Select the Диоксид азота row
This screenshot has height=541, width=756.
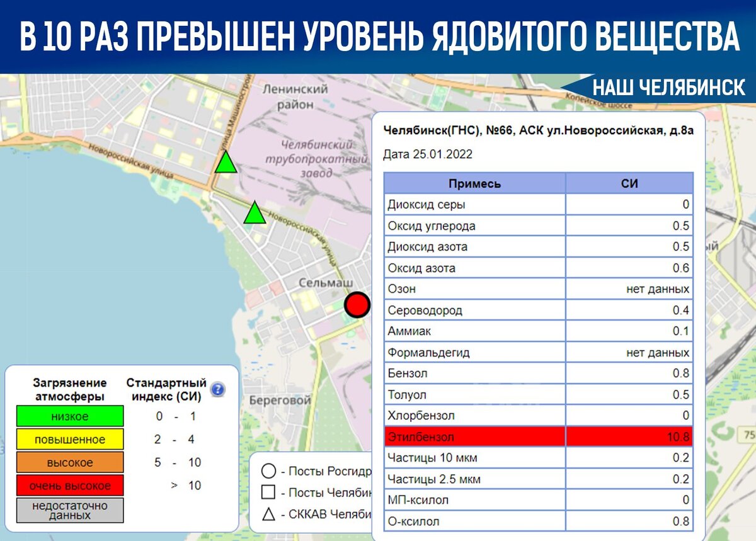(x=539, y=247)
